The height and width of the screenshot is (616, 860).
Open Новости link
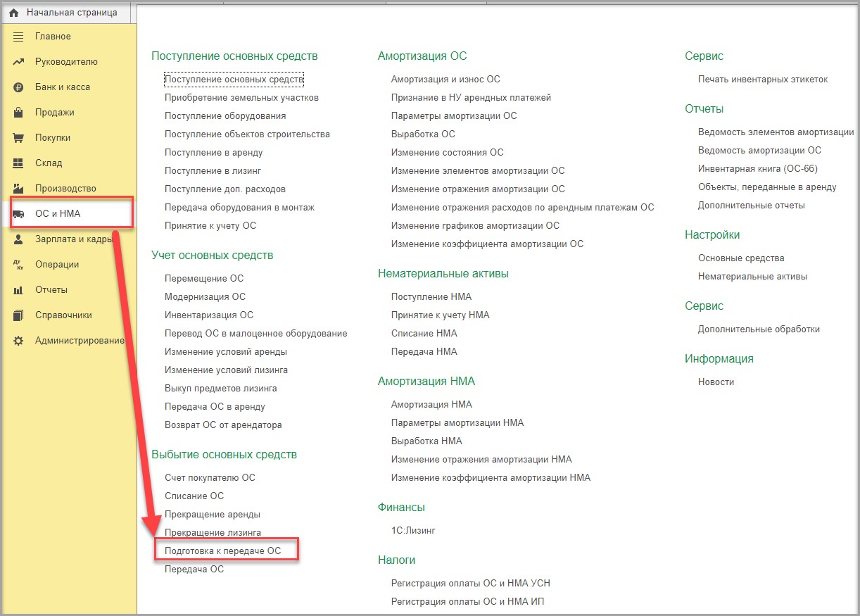pyautogui.click(x=716, y=382)
